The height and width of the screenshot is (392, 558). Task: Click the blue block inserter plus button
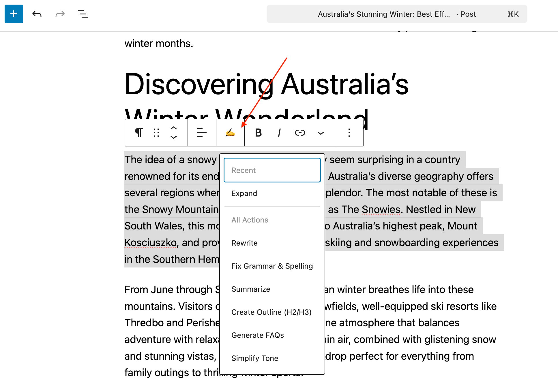tap(14, 14)
